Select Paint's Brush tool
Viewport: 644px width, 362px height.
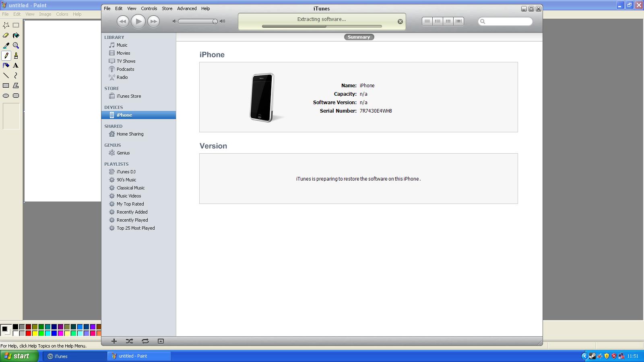click(16, 56)
